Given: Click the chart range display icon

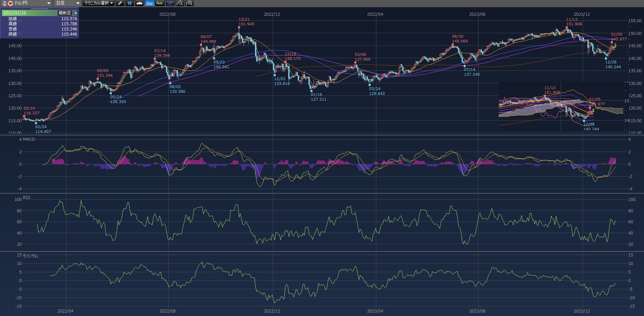Looking at the screenshot, I should [170, 3].
